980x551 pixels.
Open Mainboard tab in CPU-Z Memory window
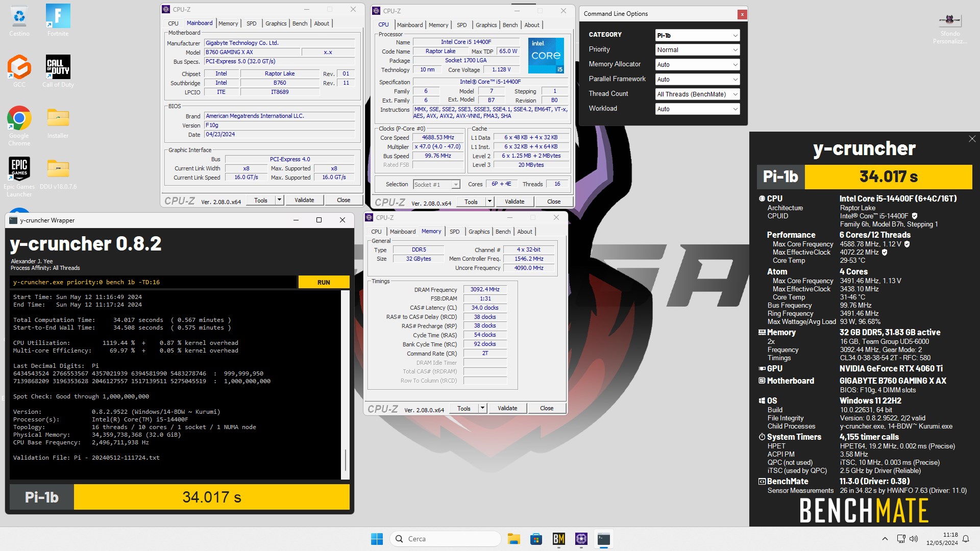coord(403,232)
